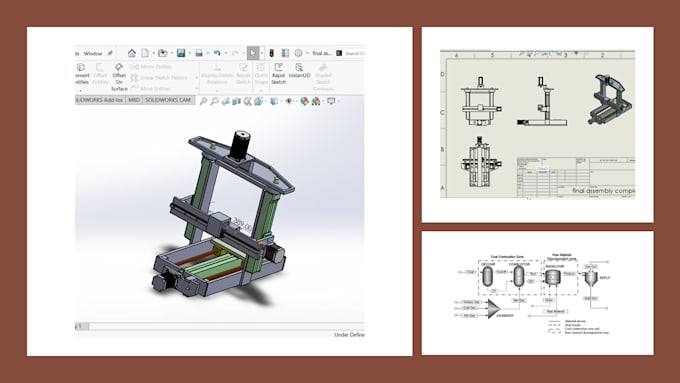Open the Options gear icon
The width and height of the screenshot is (680, 383).
(x=298, y=53)
